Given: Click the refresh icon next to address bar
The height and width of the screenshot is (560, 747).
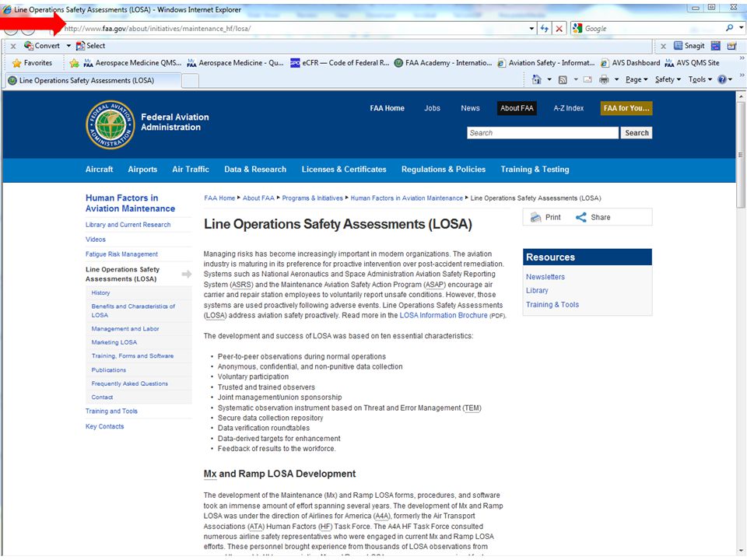Looking at the screenshot, I should coord(544,29).
